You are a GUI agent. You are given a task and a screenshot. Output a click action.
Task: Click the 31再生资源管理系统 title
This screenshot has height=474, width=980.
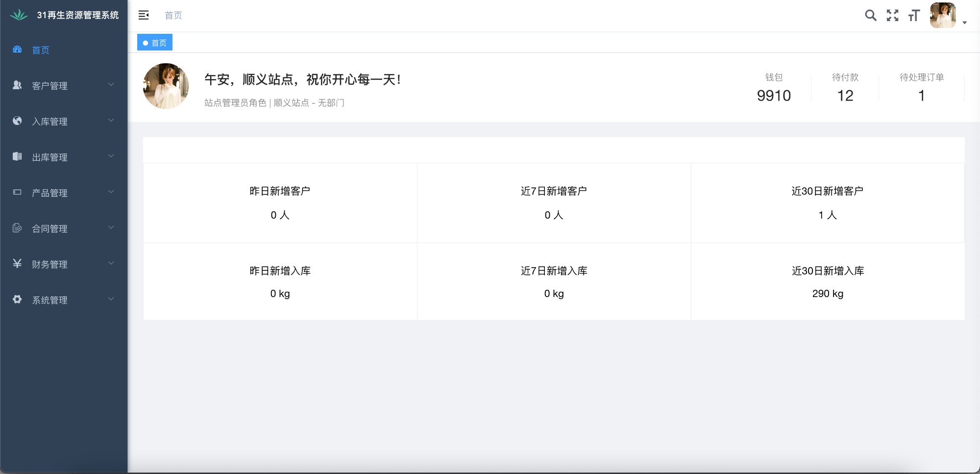click(x=78, y=15)
